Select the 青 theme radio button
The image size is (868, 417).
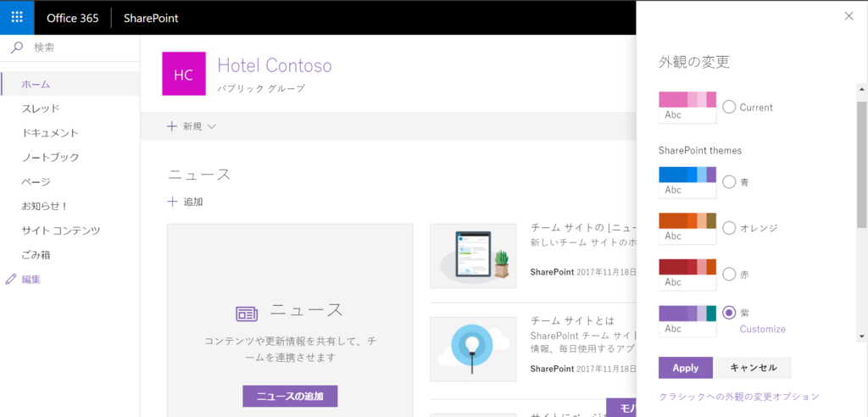[x=729, y=181]
